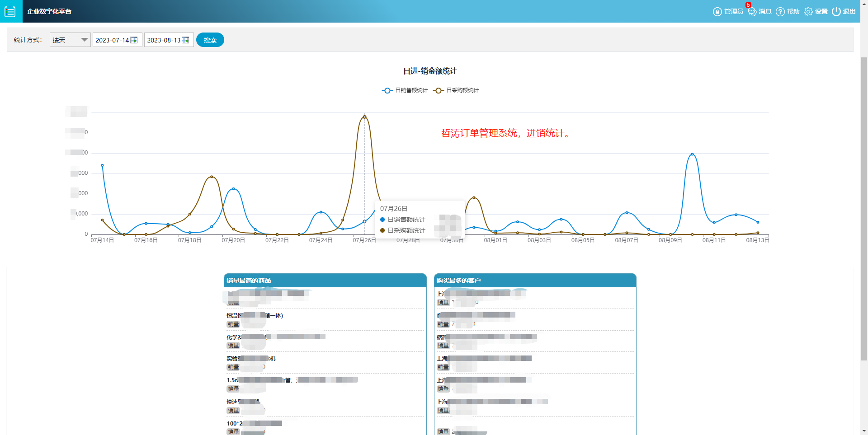This screenshot has height=435, width=868.
Task: Open the 设置 gear icon
Action: (x=808, y=12)
